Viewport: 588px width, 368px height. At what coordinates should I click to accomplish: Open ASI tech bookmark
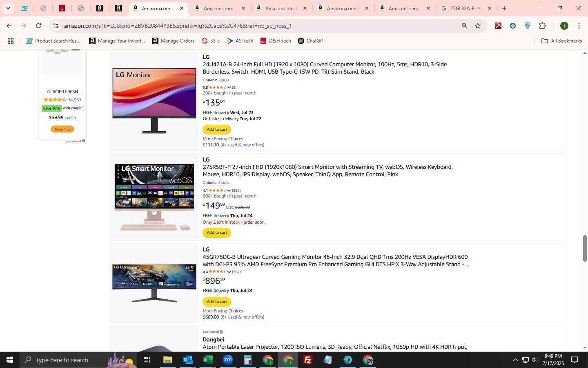click(x=240, y=41)
